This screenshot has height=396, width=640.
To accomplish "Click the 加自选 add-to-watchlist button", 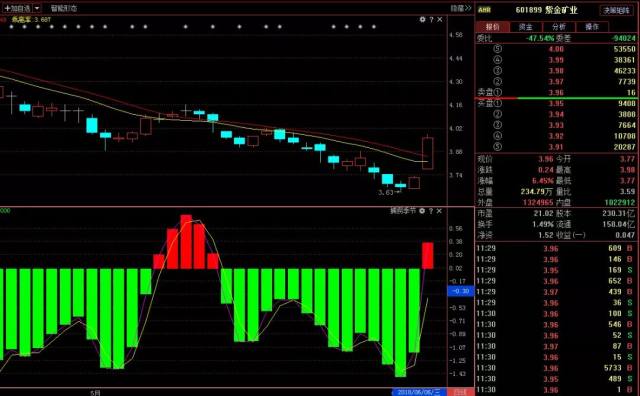I will [17, 8].
